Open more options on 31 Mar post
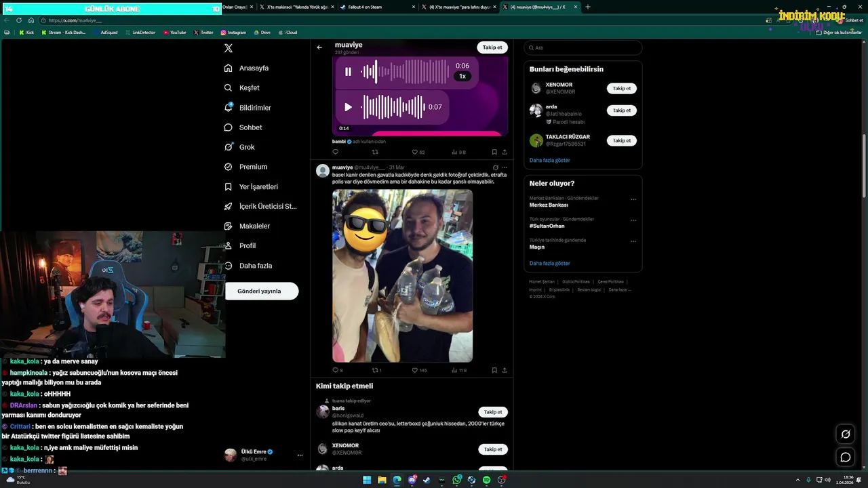 505,167
